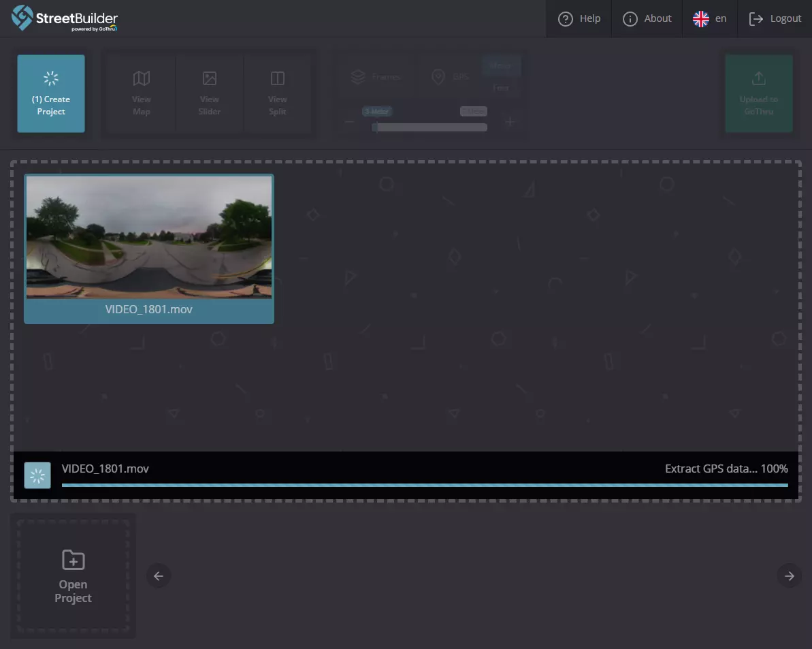Click the right carousel navigation arrow

(789, 575)
